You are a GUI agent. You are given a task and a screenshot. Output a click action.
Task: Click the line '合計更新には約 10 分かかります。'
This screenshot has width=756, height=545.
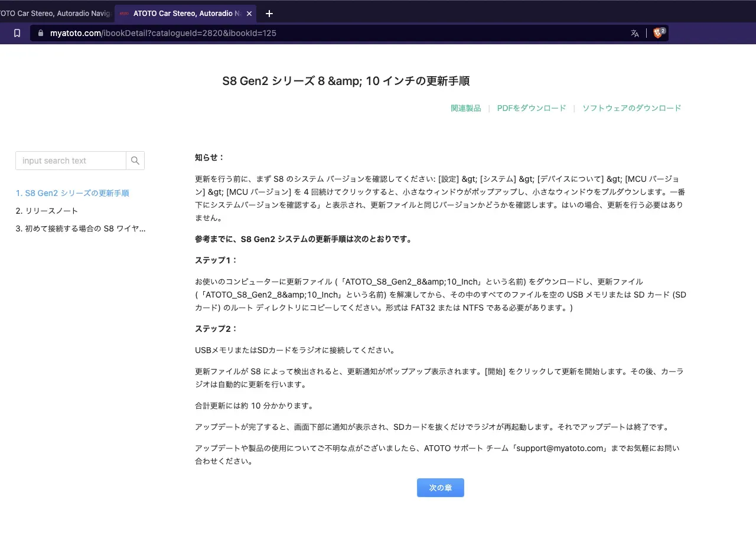tap(254, 406)
